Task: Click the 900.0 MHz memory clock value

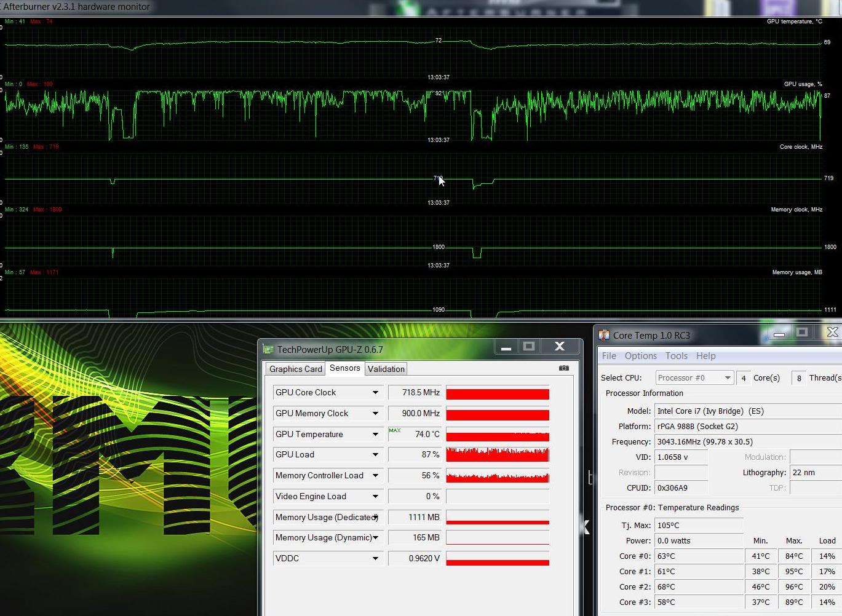Action: [x=415, y=413]
